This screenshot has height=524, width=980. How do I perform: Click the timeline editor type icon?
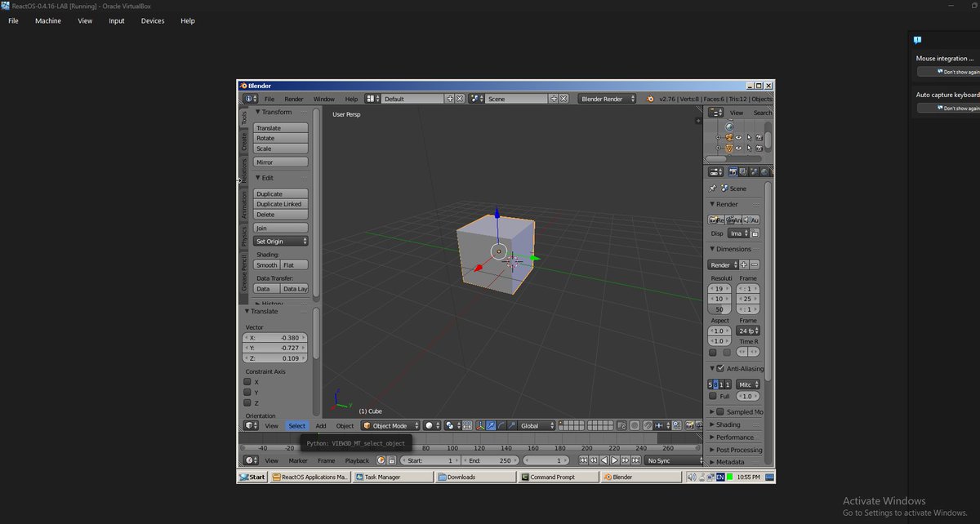(251, 460)
